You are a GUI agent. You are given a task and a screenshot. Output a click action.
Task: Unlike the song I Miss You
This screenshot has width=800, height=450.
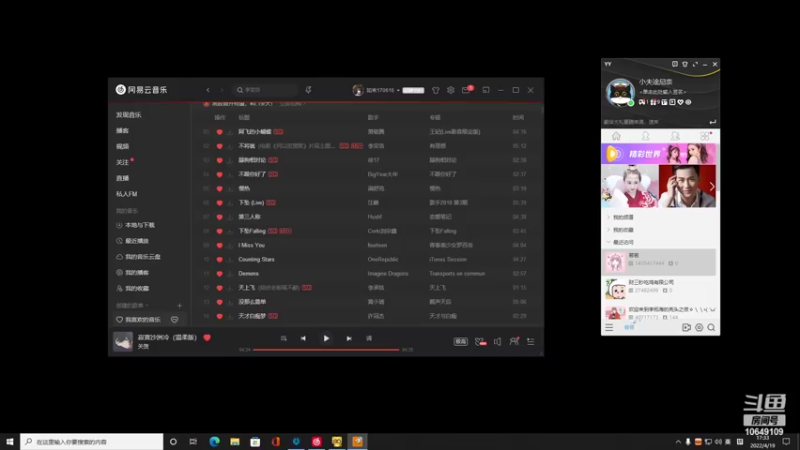click(x=219, y=245)
